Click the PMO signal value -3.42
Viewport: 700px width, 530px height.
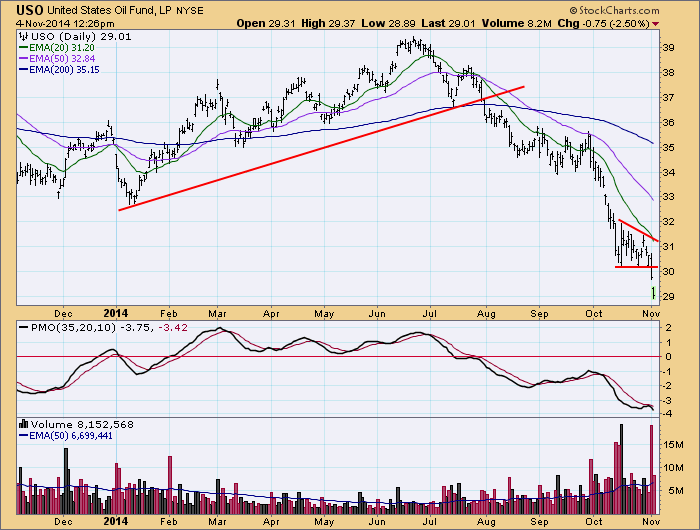click(173, 328)
